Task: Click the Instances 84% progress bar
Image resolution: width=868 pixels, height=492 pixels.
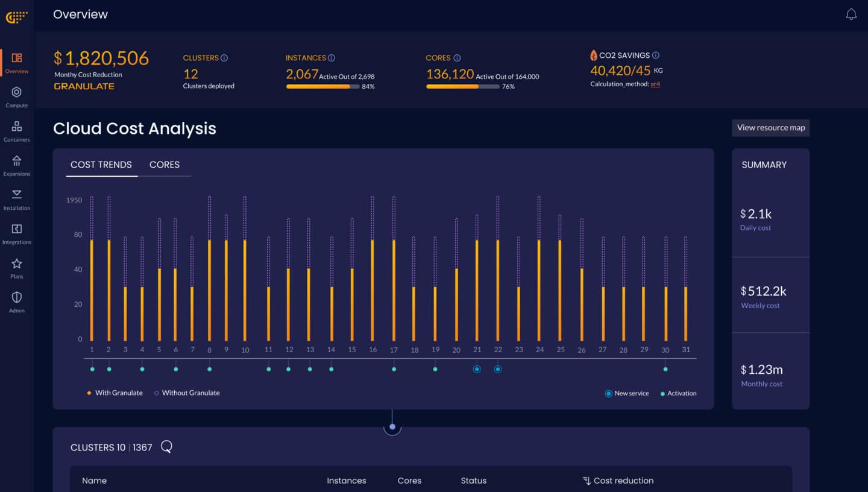Action: (322, 87)
